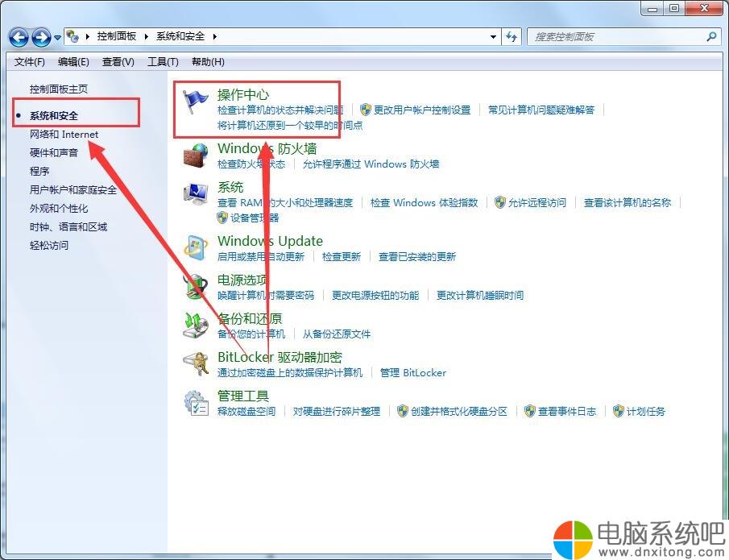Click 控制面板 in the breadcrumb
Screen dimensions: 729x560
116,36
